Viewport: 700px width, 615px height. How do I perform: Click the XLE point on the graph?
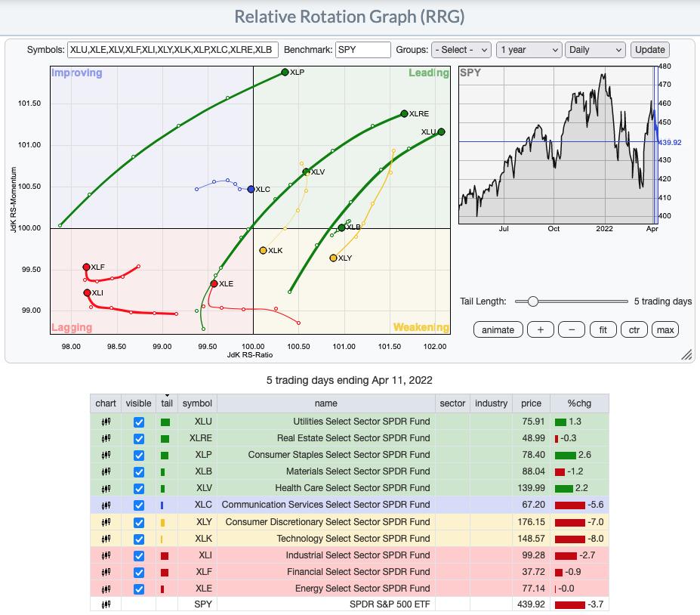coord(214,283)
